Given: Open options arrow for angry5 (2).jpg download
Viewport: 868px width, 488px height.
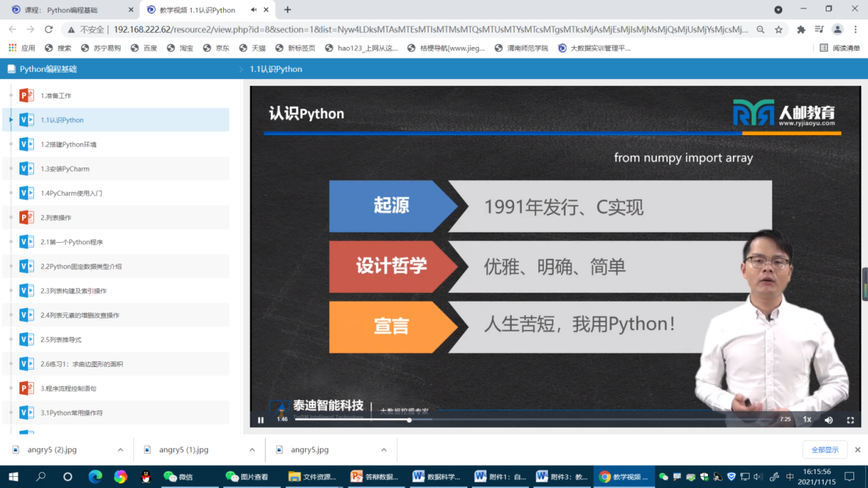Looking at the screenshot, I should pyautogui.click(x=121, y=450).
